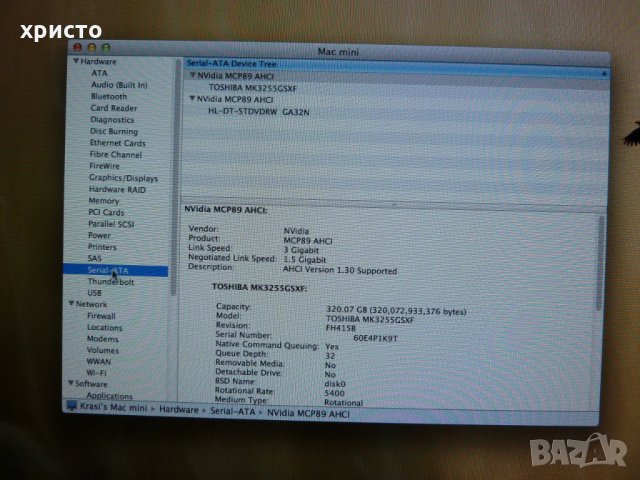Open the Graphics/Displays entry

point(123,178)
